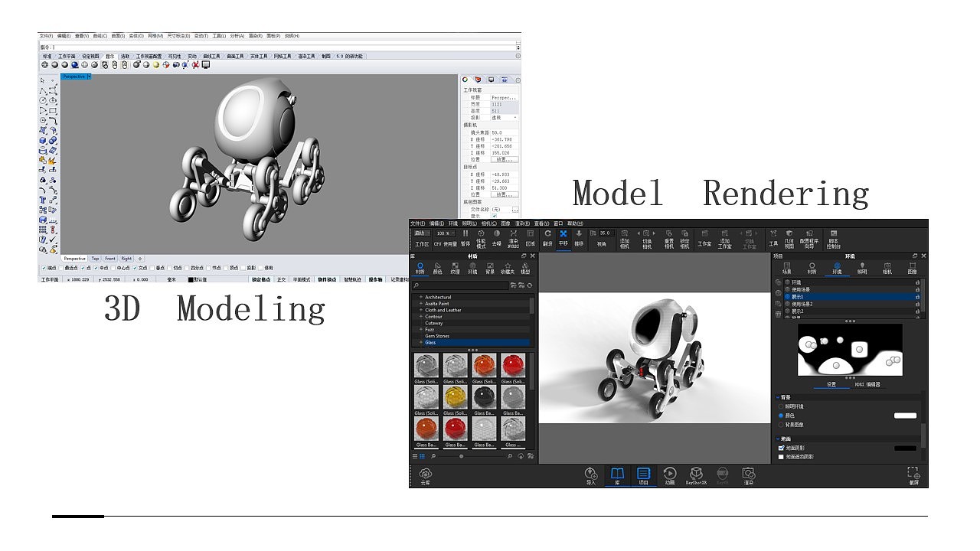Image resolution: width=980 pixels, height=551 pixels.
Task: Collapse the Ground (地面) section in KeyShot
Action: coord(779,439)
